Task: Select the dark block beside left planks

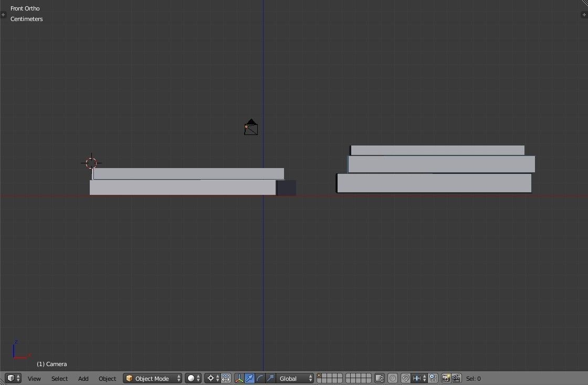Action: coord(287,188)
